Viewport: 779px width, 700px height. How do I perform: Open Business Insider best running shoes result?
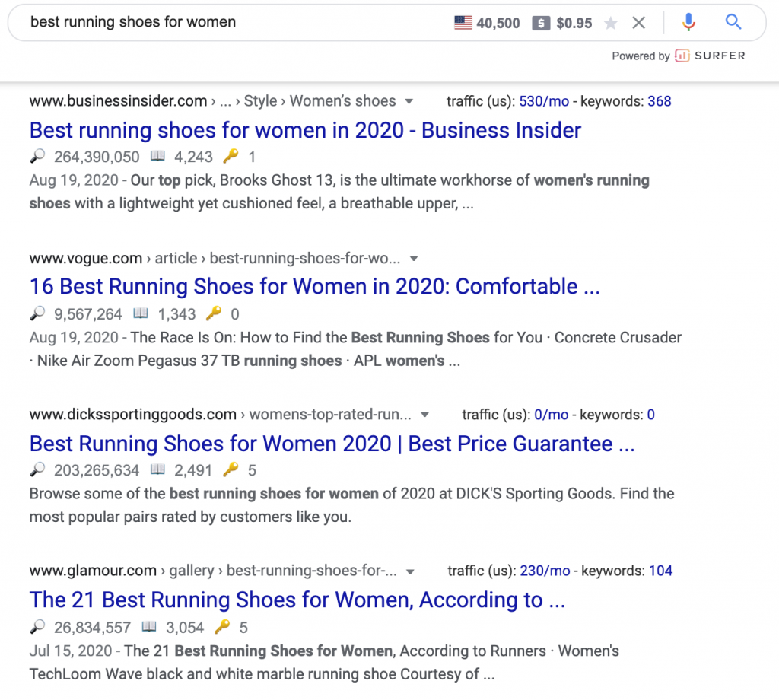pyautogui.click(x=305, y=130)
